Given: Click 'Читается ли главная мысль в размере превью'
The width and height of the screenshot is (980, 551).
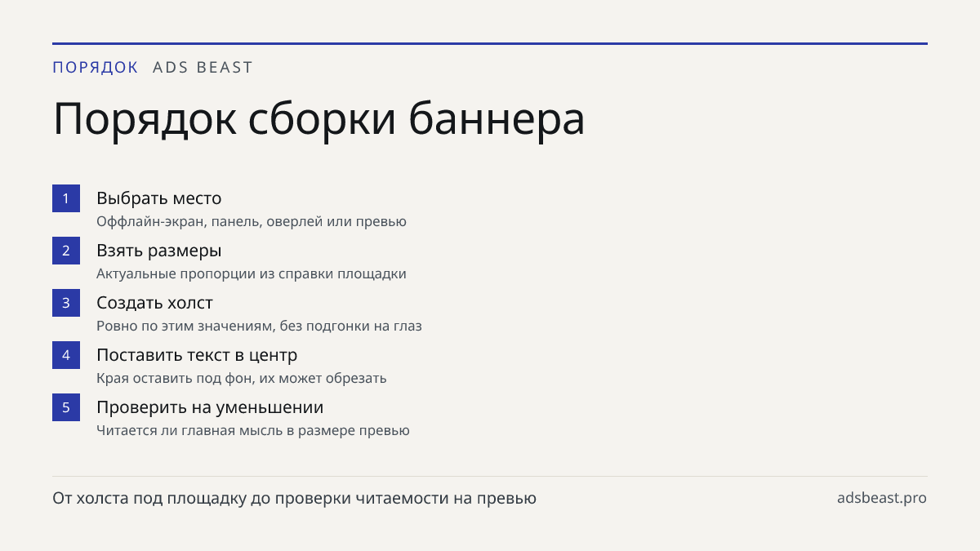Looking at the screenshot, I should pyautogui.click(x=253, y=430).
